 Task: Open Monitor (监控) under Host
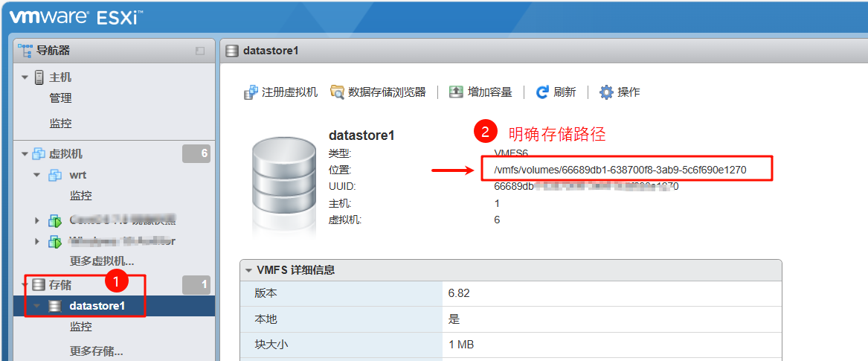(60, 124)
